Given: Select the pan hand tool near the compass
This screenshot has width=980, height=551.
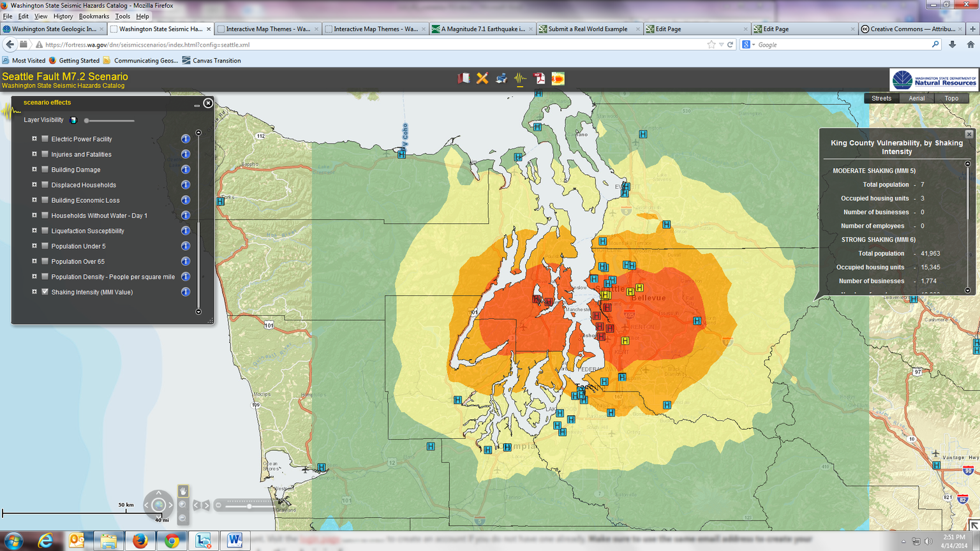Looking at the screenshot, I should tap(183, 489).
